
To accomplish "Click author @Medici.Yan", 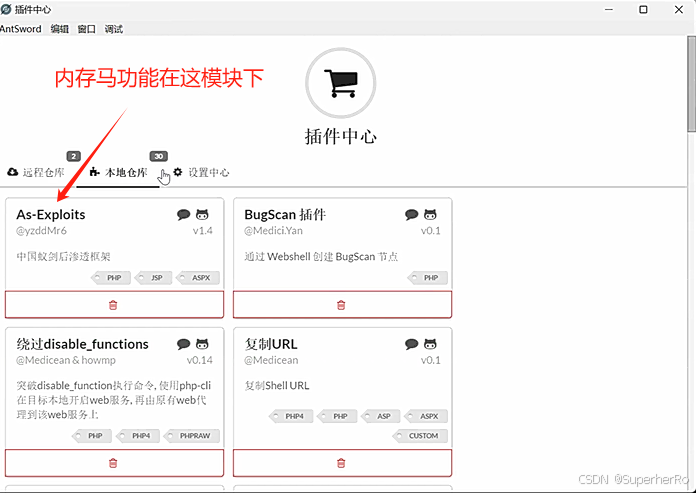I will [273, 231].
